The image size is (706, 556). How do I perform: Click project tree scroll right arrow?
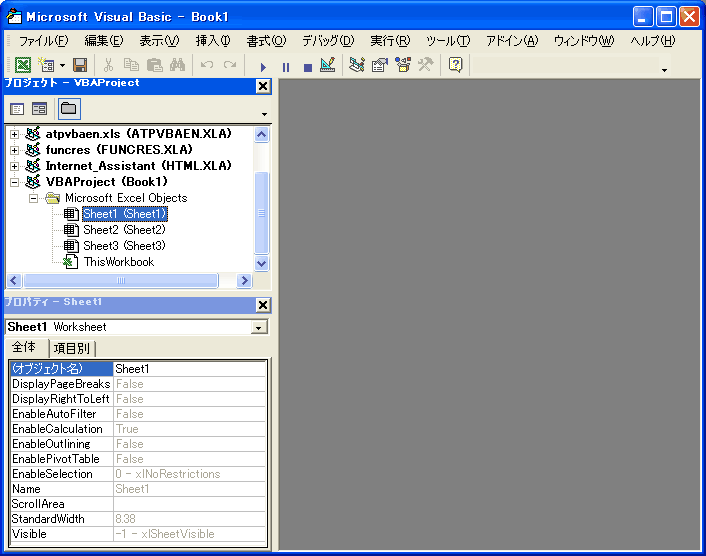click(x=244, y=280)
